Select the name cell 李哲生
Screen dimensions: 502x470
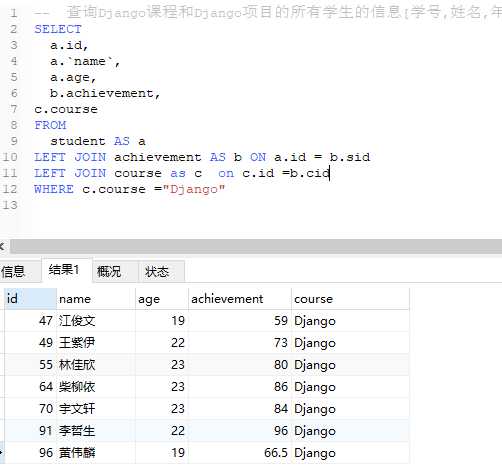click(96, 431)
